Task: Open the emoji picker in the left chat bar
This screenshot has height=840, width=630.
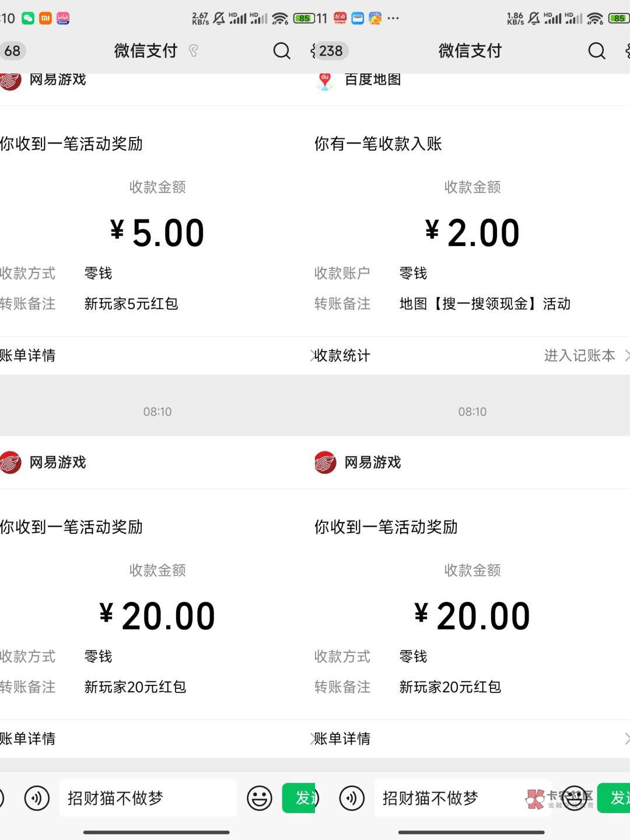Action: click(x=259, y=798)
